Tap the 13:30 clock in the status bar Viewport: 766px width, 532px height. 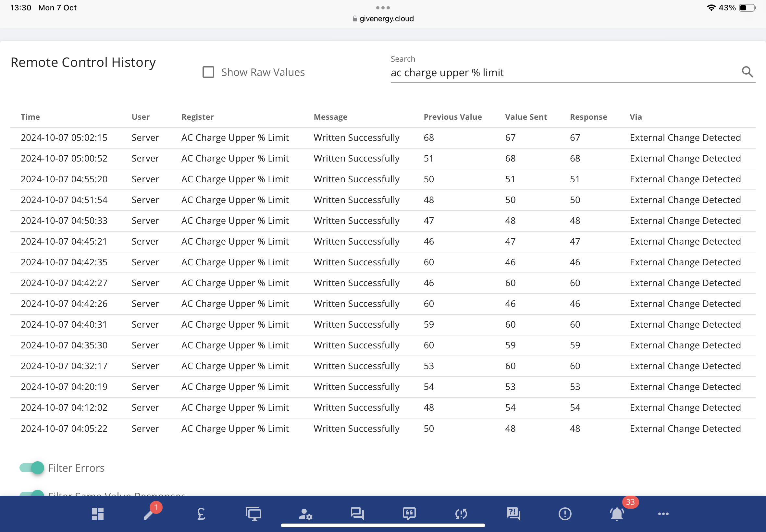coord(21,8)
